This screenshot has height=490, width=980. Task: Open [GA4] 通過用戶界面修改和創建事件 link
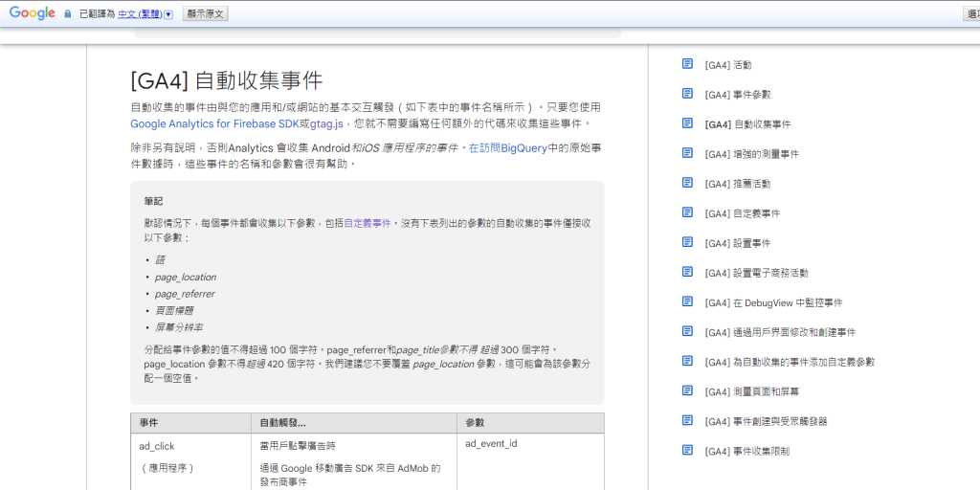tap(781, 332)
